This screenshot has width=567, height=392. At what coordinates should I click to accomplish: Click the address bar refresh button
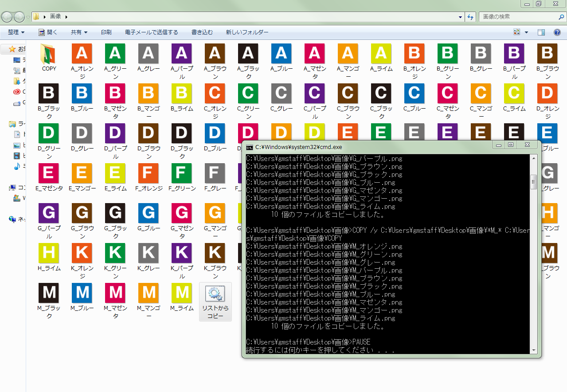coord(471,17)
